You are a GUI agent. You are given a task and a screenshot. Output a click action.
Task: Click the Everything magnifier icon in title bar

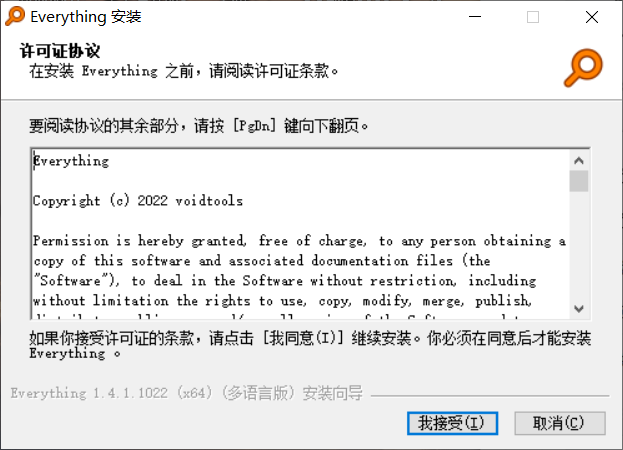(15, 17)
